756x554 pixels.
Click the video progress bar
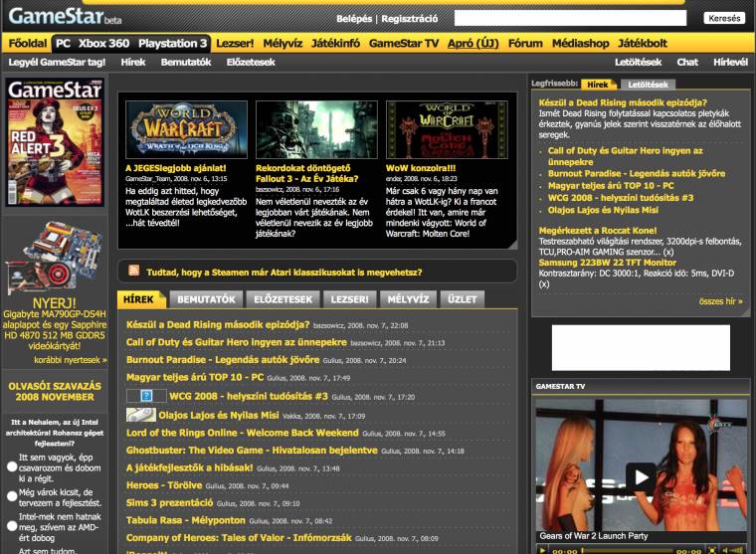tap(627, 550)
